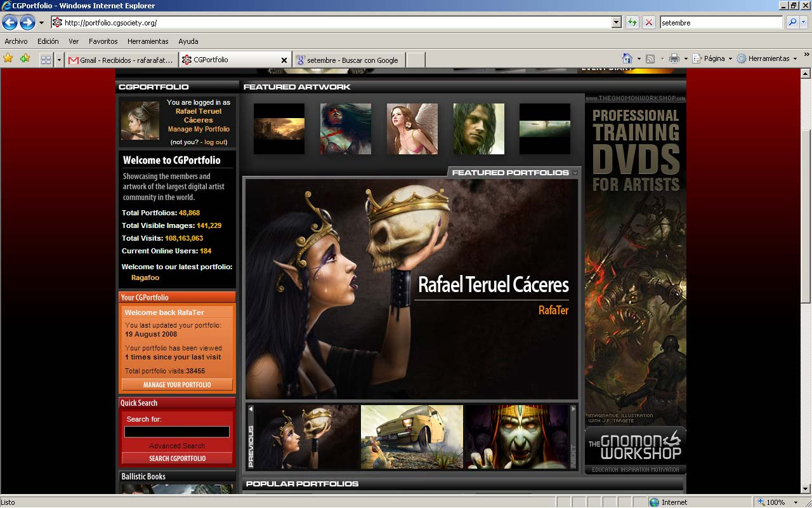Click the search magnifier button
Viewport: 812px width, 508px height.
click(792, 22)
